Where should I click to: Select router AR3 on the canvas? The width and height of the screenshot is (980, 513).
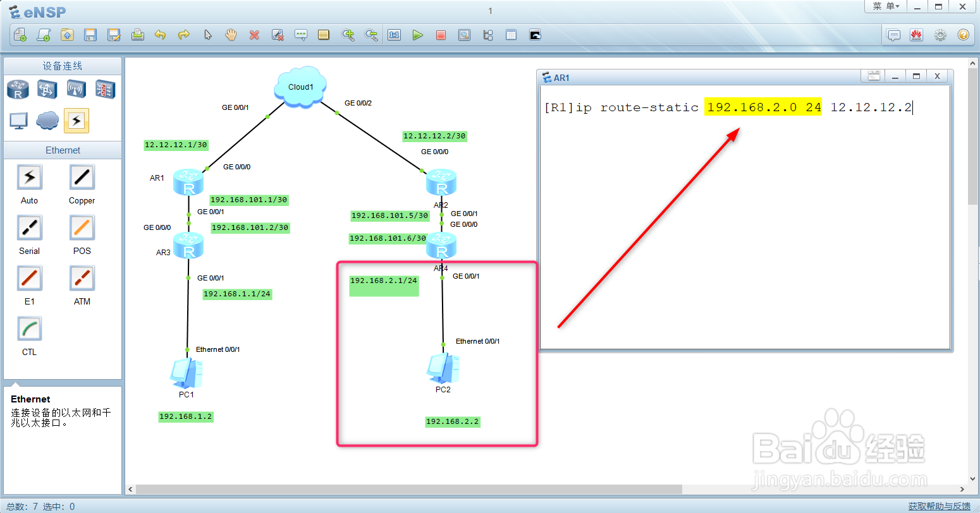188,245
